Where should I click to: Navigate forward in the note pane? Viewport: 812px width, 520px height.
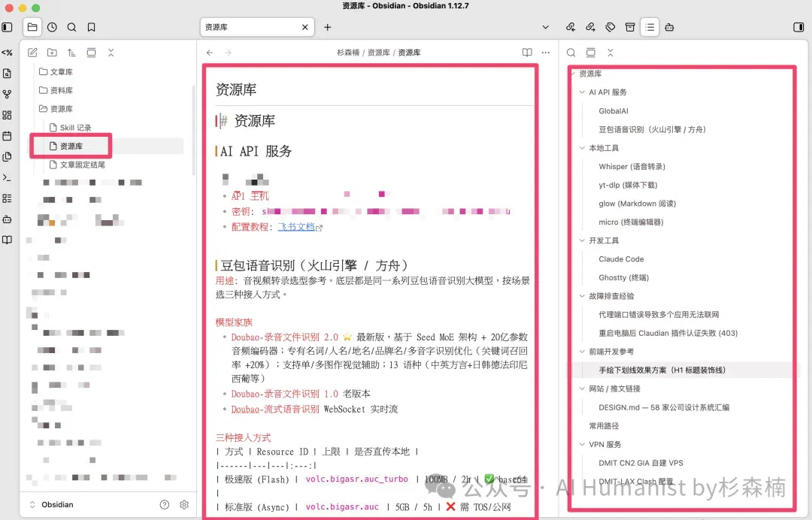point(228,53)
